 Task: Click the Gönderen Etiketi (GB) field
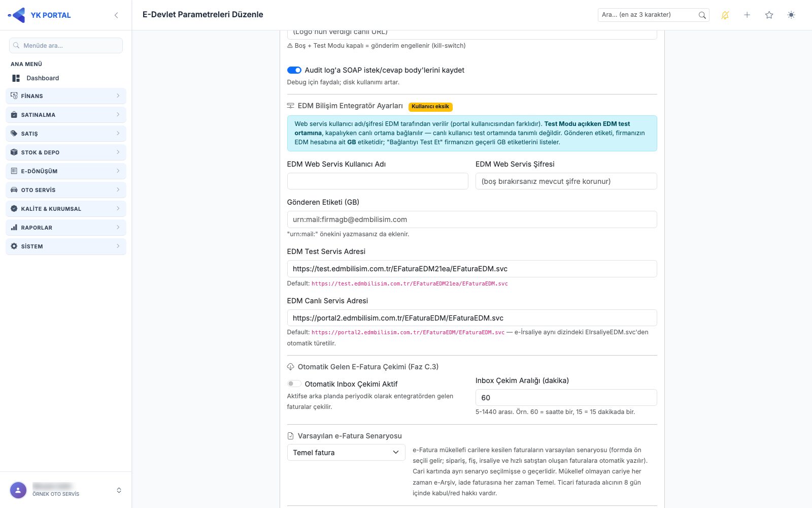[x=472, y=219]
